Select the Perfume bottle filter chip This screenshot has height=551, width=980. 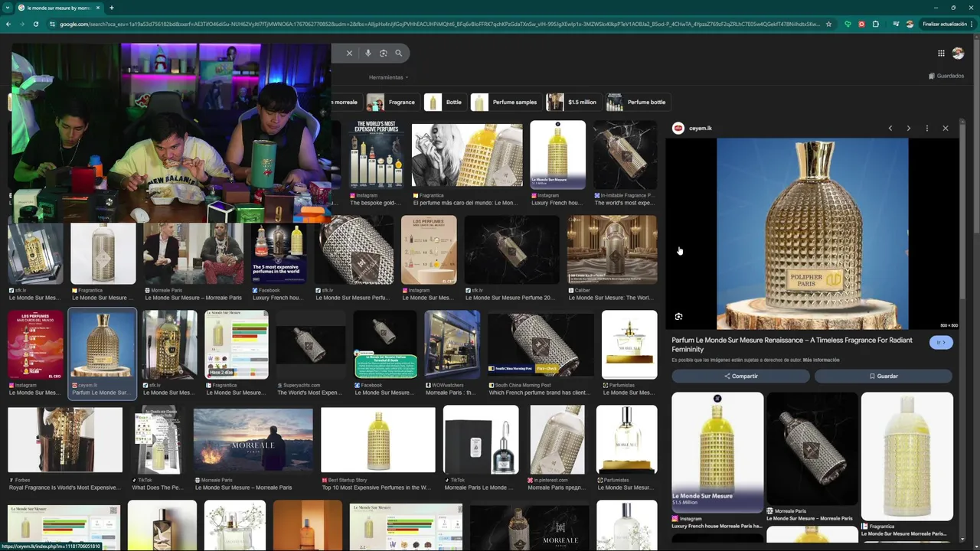637,102
